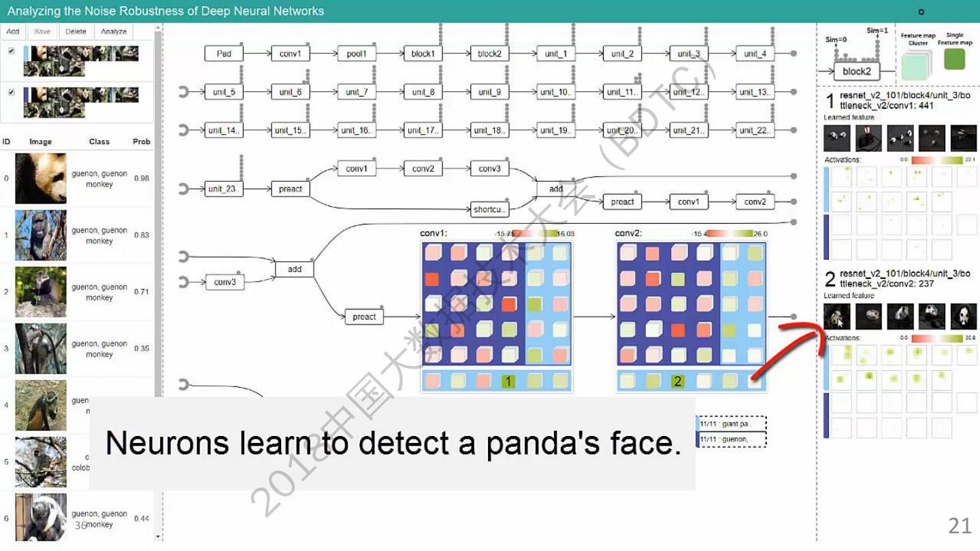Viewport: 980px width, 551px height.
Task: Select the unit_5 node
Action: 224,92
